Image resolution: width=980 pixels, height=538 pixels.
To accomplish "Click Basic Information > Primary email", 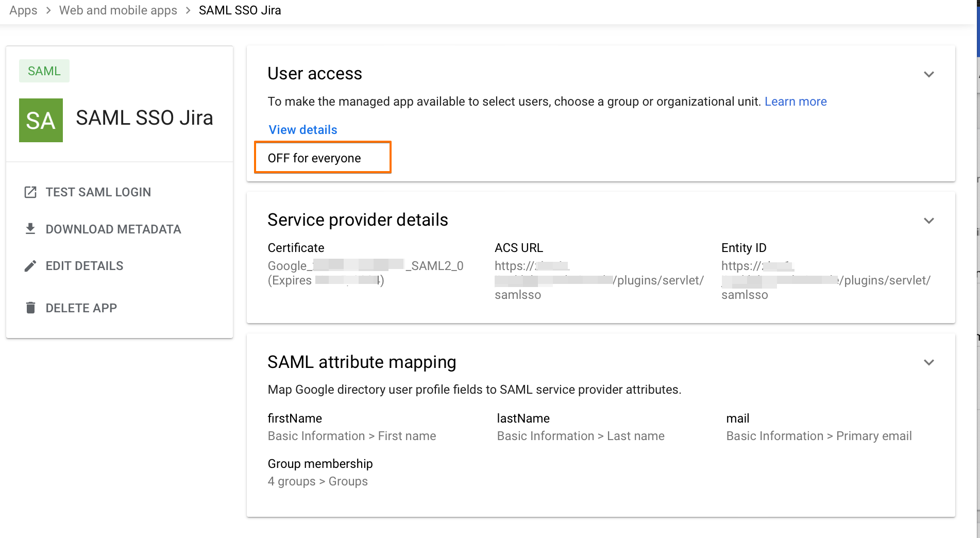I will [819, 436].
